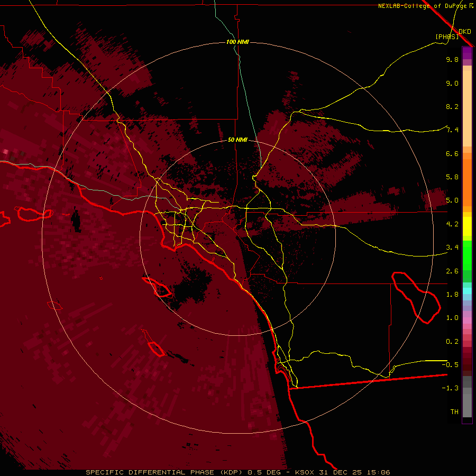Viewport: 476px width, 476px height.
Task: Click SPECIFIC DIFFERENTIAL PHASE caption text
Action: [151, 472]
